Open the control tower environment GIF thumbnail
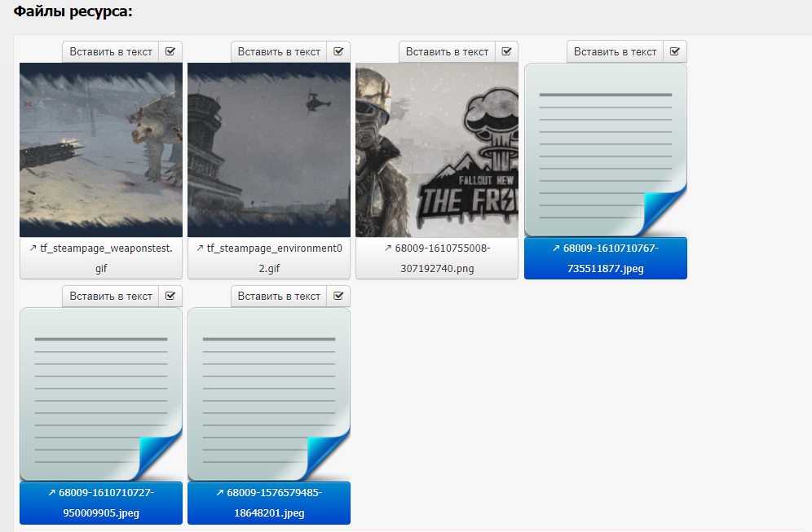The image size is (812, 532). coord(269,150)
